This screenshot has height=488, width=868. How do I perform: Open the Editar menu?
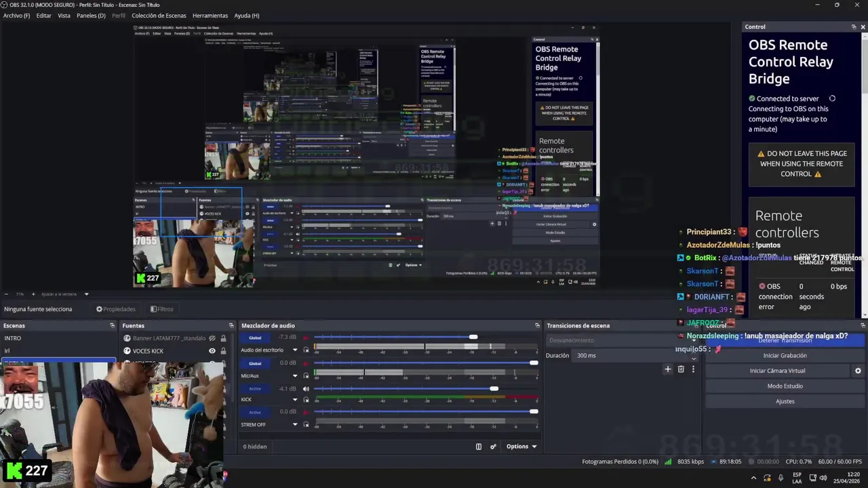click(43, 16)
